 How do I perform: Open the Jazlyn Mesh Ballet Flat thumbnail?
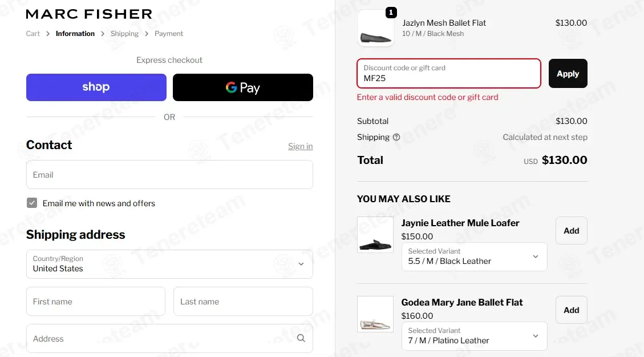[x=375, y=28]
